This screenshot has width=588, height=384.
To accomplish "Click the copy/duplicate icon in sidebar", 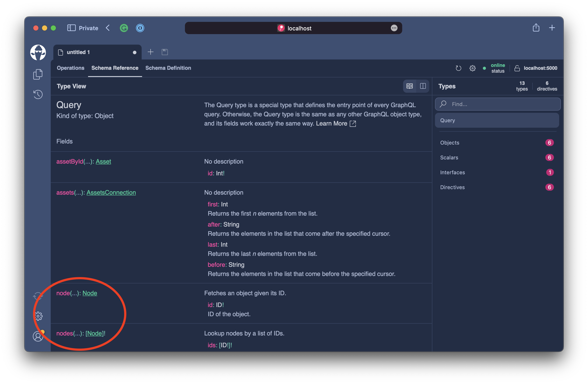I will coord(37,74).
